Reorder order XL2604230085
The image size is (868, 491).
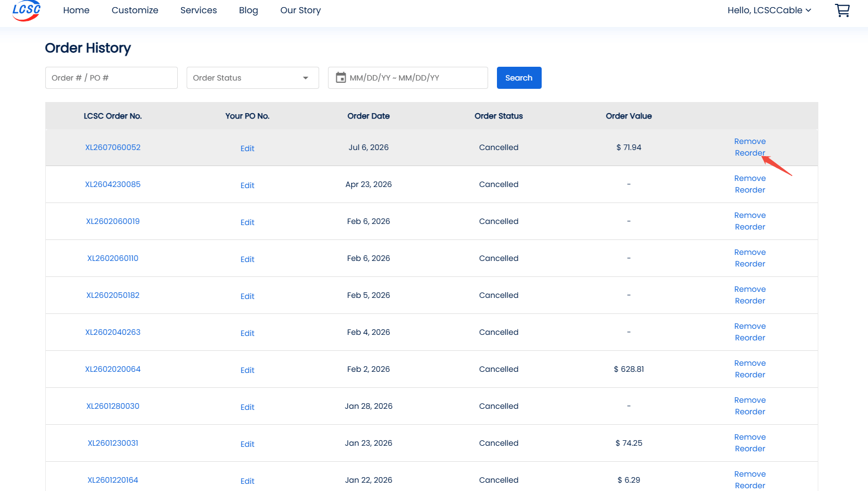coord(750,190)
